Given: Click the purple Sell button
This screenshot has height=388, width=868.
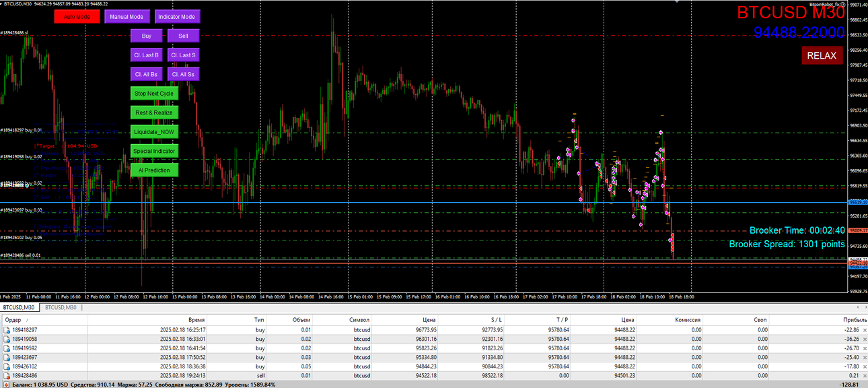Looking at the screenshot, I should (x=184, y=36).
